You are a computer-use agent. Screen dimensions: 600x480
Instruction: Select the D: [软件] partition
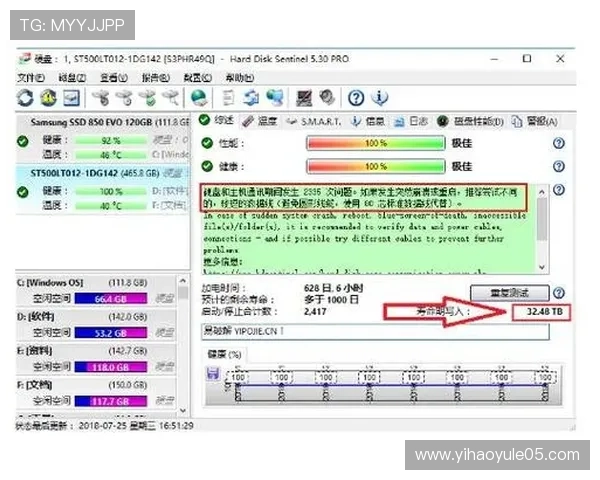pos(96,326)
